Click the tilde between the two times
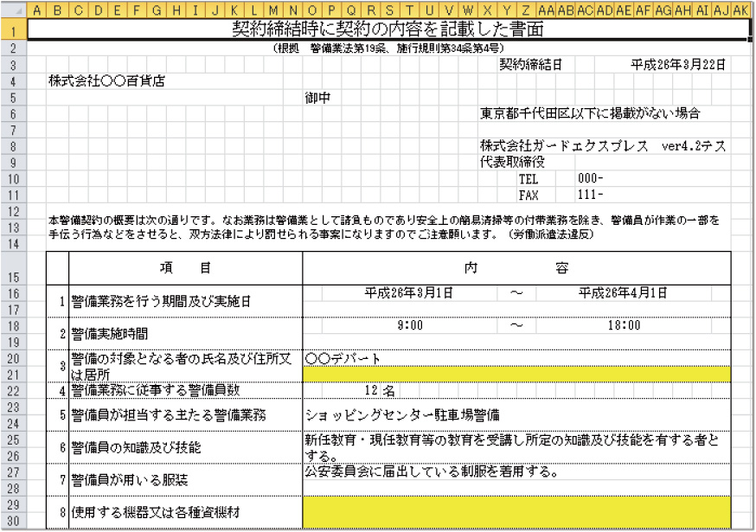This screenshot has height=532, width=756. pyautogui.click(x=516, y=325)
